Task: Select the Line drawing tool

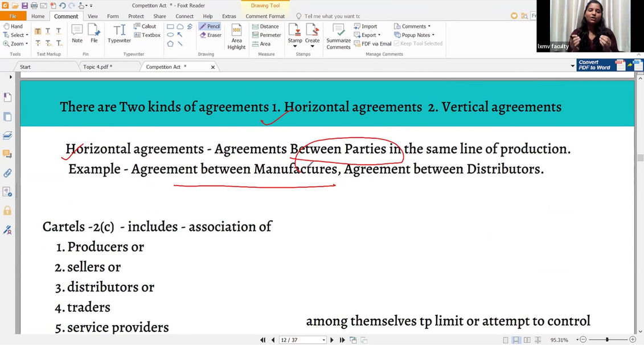Action: coord(180,43)
